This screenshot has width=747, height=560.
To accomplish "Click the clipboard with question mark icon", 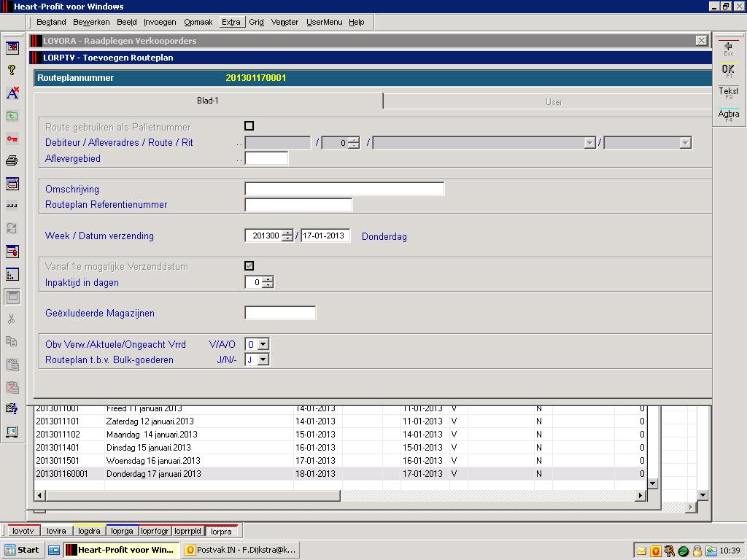I will (x=12, y=408).
